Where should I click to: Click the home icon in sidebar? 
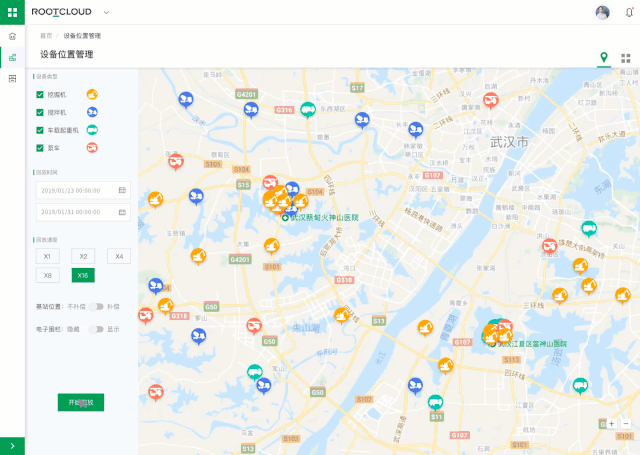12,36
